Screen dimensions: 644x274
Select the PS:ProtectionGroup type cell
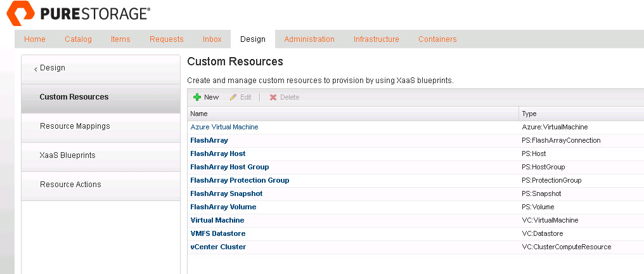coord(551,180)
